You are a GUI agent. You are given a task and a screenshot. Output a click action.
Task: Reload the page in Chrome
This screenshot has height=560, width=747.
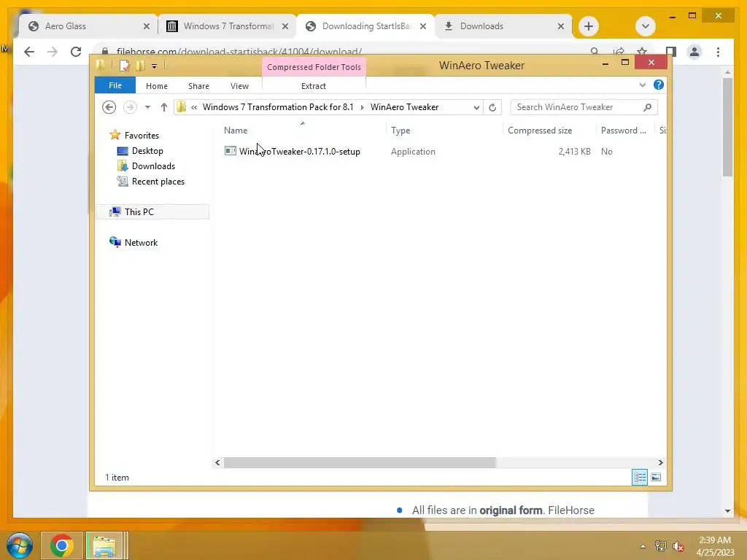tap(76, 52)
